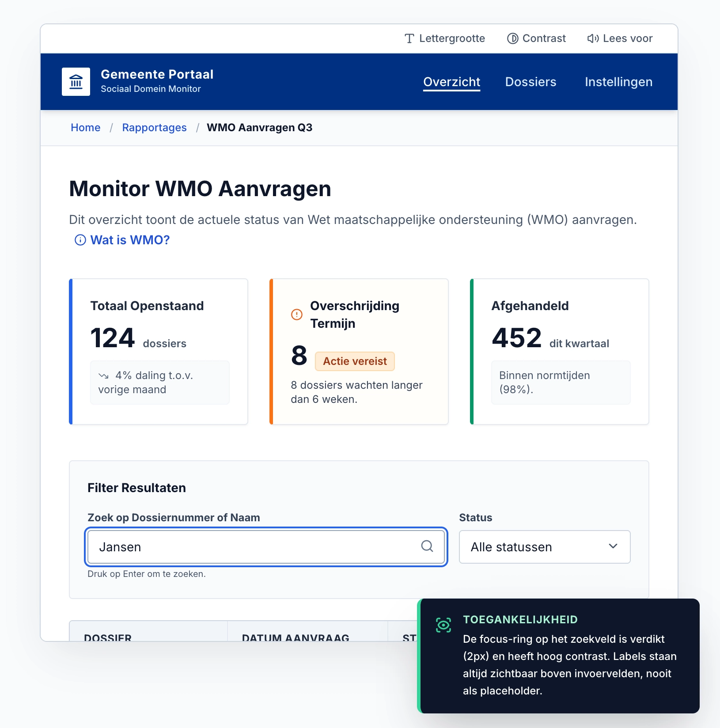Click the chevron arrow of Status dropdown
Viewport: 720px width, 728px height.
coord(613,546)
